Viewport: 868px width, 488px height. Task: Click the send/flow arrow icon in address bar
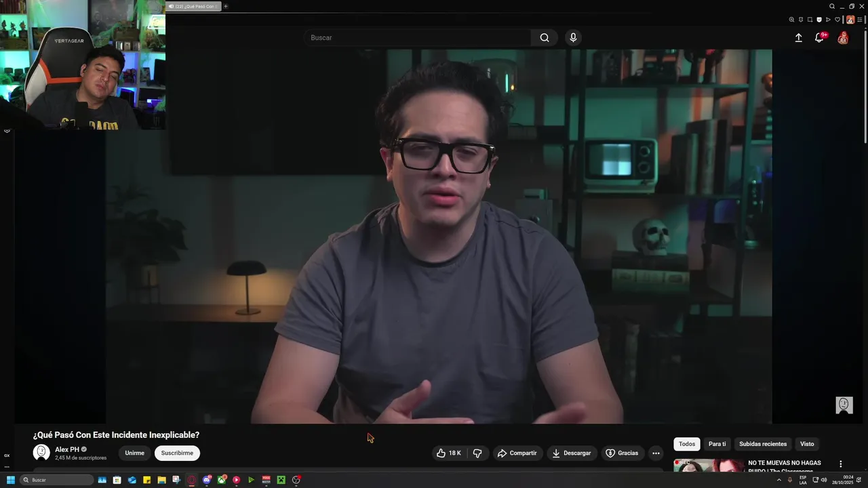click(x=828, y=20)
